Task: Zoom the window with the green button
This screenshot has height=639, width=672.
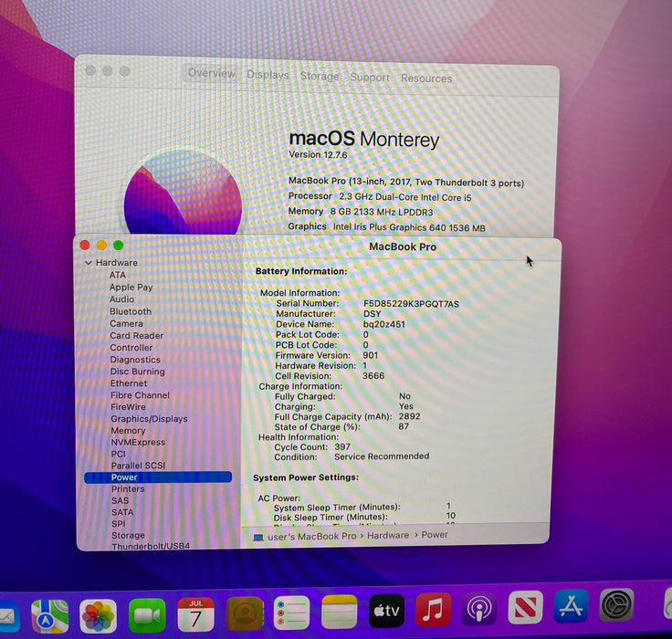Action: [x=119, y=246]
